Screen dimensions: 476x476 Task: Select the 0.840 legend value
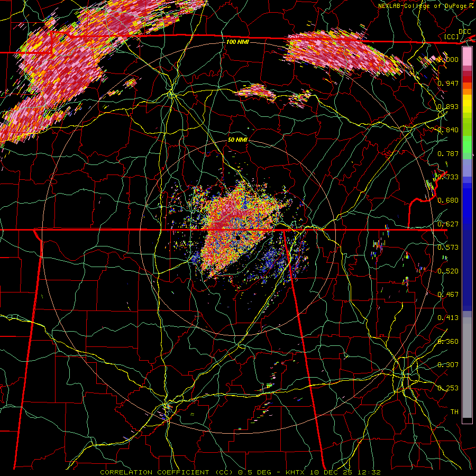click(x=448, y=130)
